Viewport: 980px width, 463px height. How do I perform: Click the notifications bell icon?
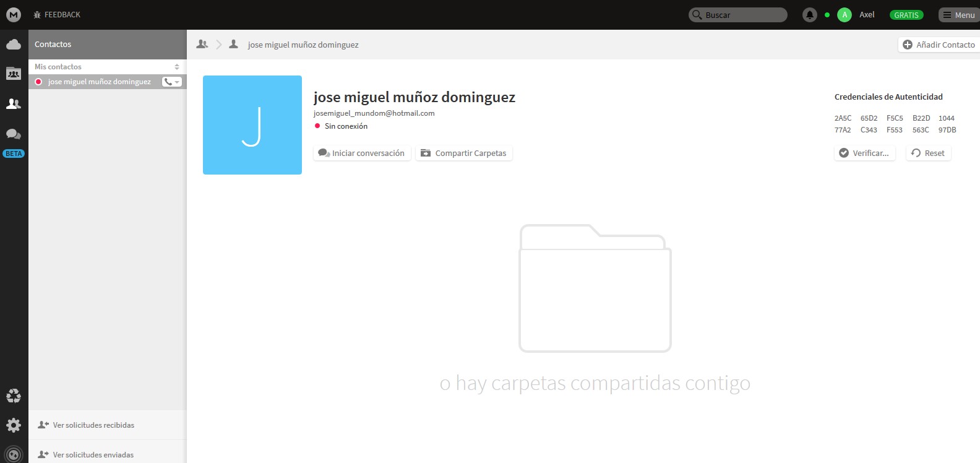coord(809,15)
